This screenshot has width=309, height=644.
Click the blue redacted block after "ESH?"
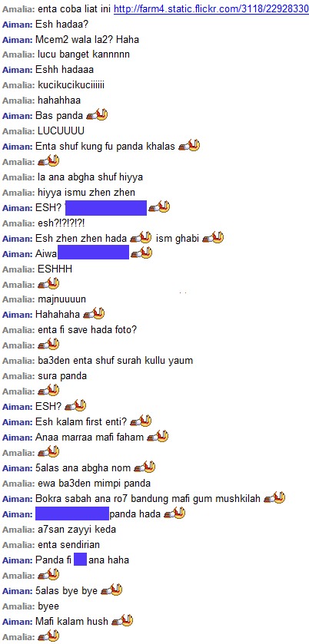point(106,208)
